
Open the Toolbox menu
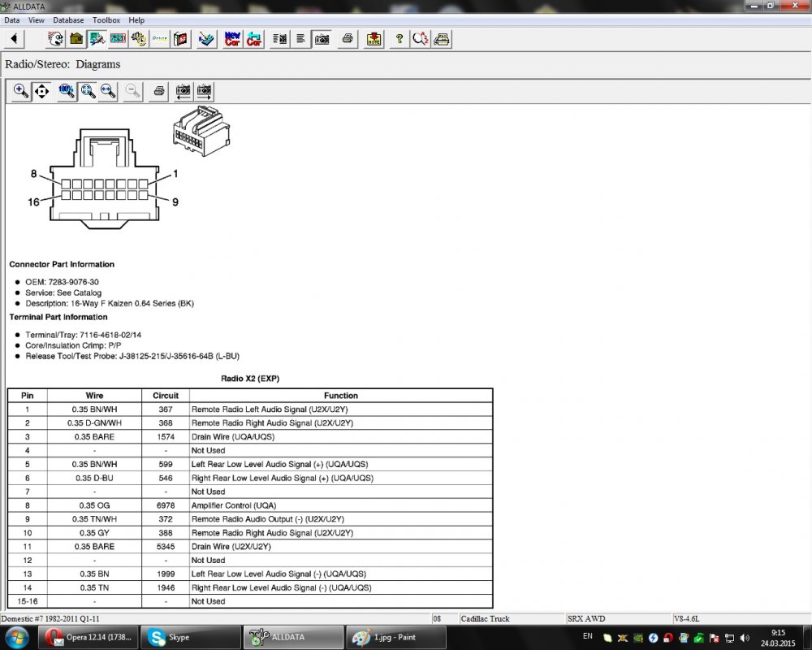[x=106, y=20]
